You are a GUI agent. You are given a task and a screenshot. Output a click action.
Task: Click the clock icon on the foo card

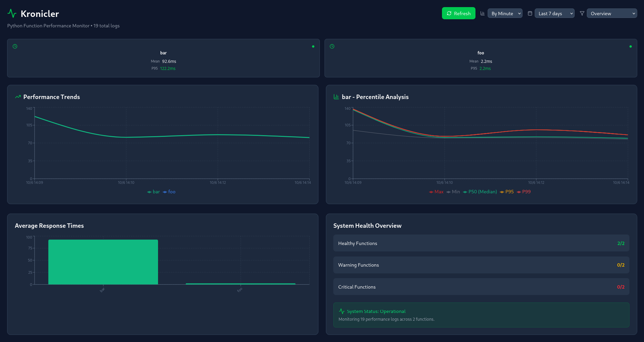[332, 46]
